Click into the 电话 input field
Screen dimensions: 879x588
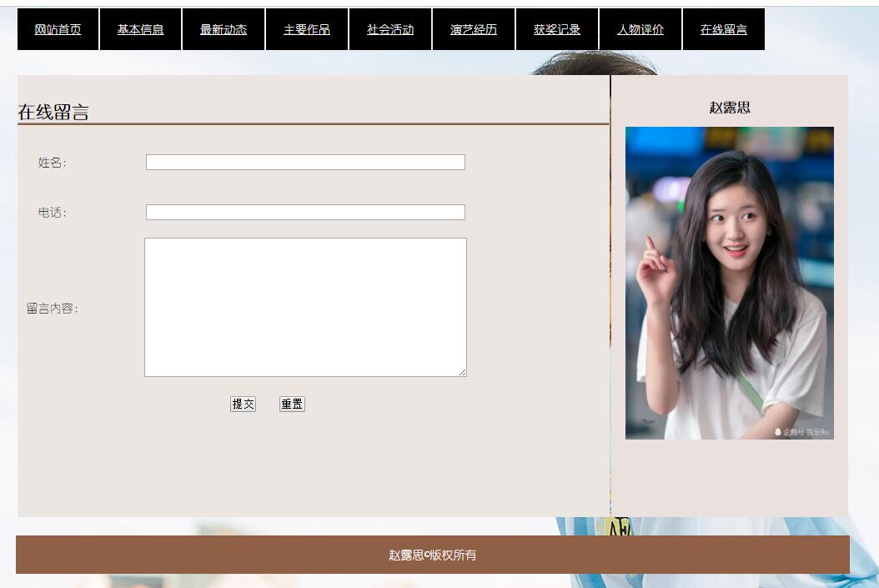click(305, 212)
